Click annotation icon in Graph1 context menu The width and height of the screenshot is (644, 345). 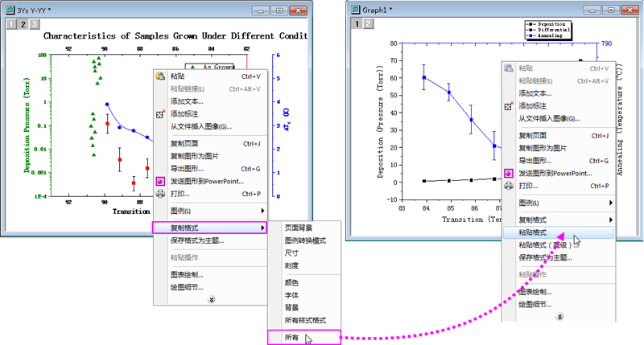pos(509,106)
